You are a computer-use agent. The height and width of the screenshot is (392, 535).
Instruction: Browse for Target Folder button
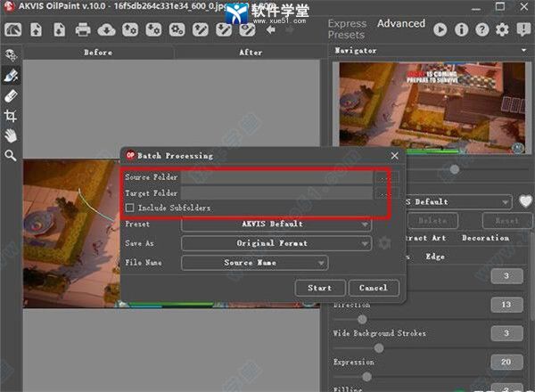pos(387,193)
